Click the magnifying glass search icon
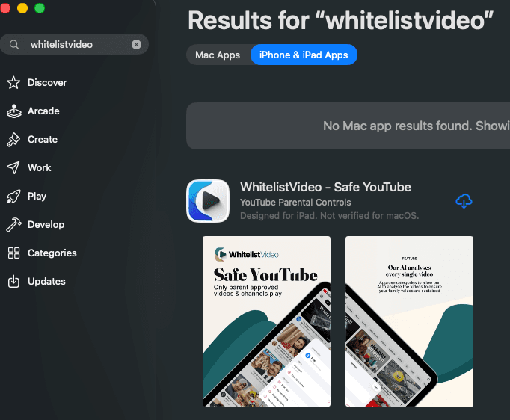The width and height of the screenshot is (510, 420). coord(14,45)
